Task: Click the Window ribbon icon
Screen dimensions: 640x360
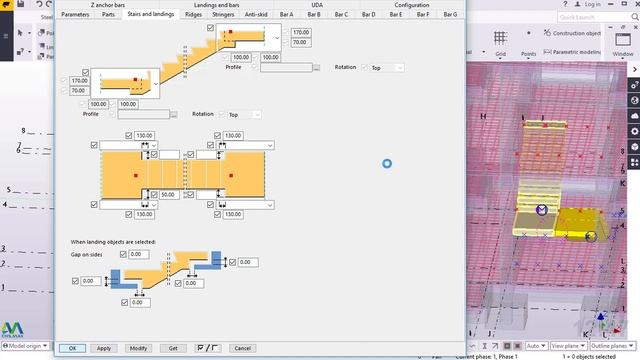Action: point(623,40)
